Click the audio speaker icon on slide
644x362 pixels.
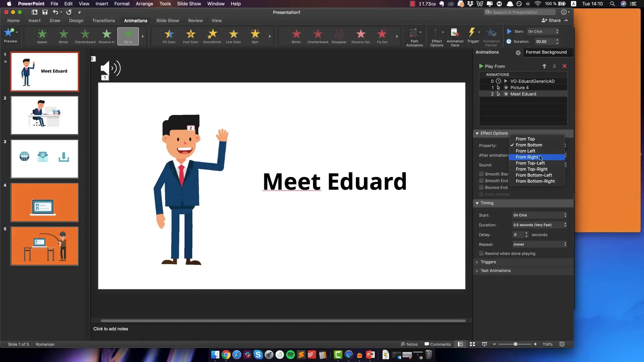[111, 68]
